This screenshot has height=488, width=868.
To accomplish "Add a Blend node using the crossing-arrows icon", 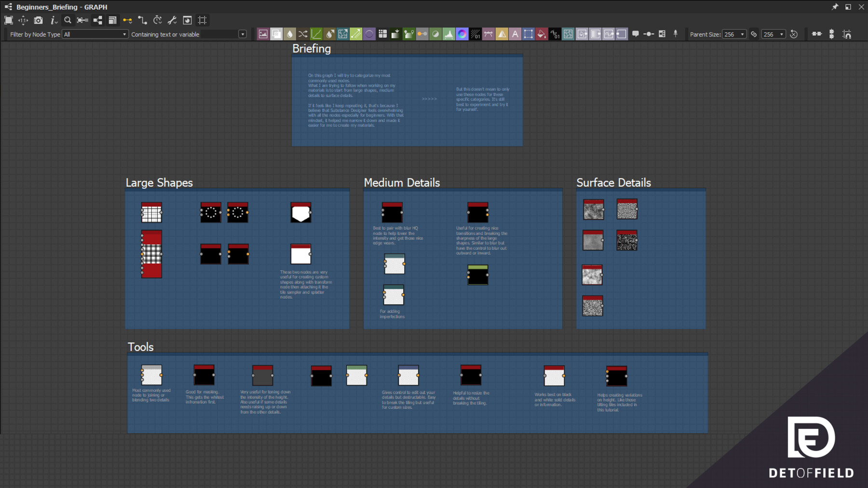I will [303, 34].
